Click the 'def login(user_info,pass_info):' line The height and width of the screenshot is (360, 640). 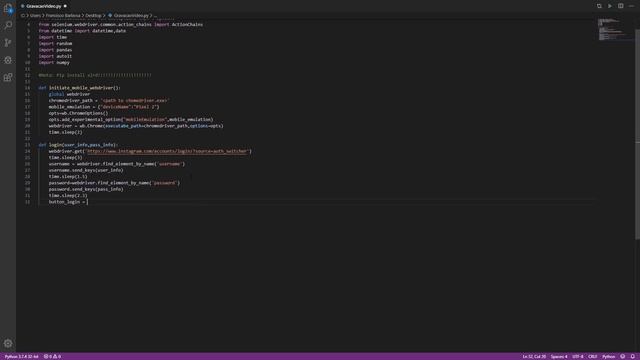(78, 145)
